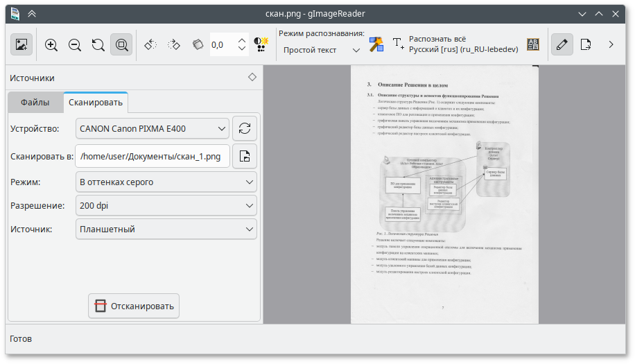Increase rotation angle with up arrow
The image size is (635, 364).
coord(242,40)
